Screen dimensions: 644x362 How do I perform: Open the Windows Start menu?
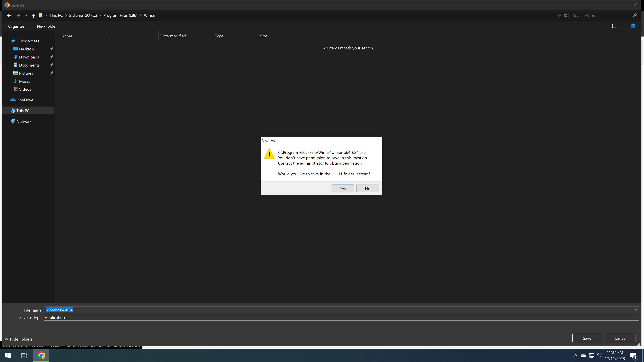pyautogui.click(x=8, y=355)
